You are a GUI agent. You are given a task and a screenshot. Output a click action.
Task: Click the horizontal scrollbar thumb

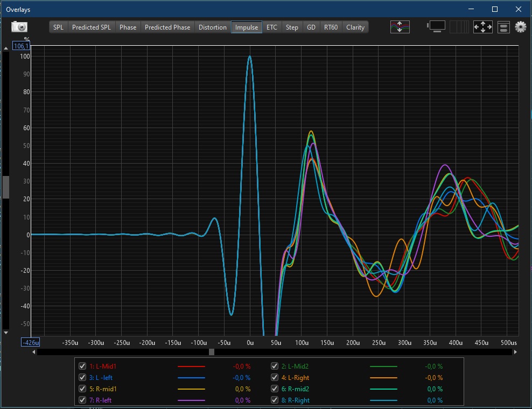coord(212,352)
